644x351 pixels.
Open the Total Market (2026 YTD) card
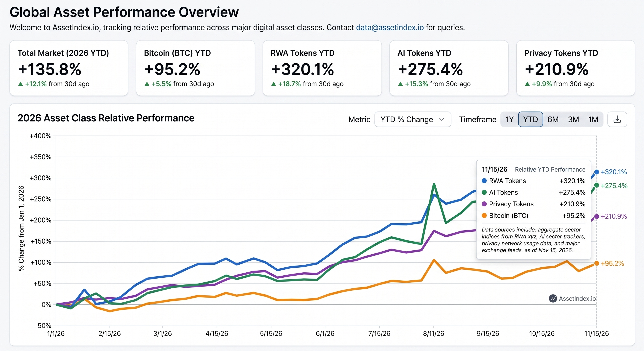[x=69, y=68]
